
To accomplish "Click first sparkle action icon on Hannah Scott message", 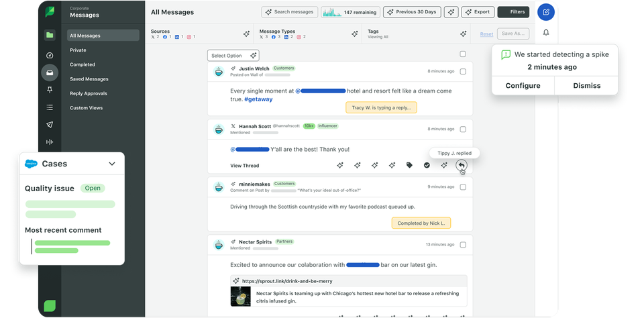I will (340, 165).
